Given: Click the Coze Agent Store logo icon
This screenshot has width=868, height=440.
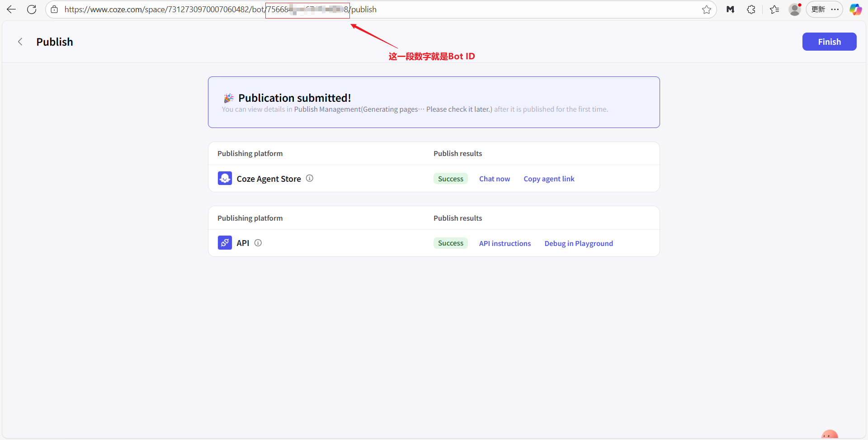Looking at the screenshot, I should (x=225, y=178).
